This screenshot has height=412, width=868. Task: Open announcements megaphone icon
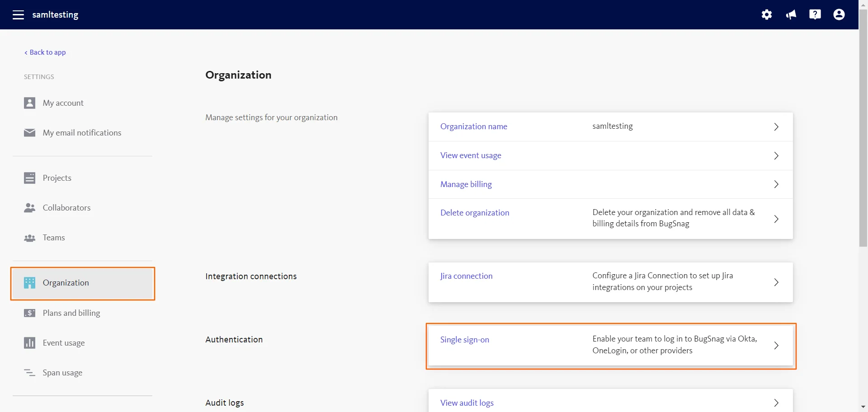pyautogui.click(x=791, y=14)
